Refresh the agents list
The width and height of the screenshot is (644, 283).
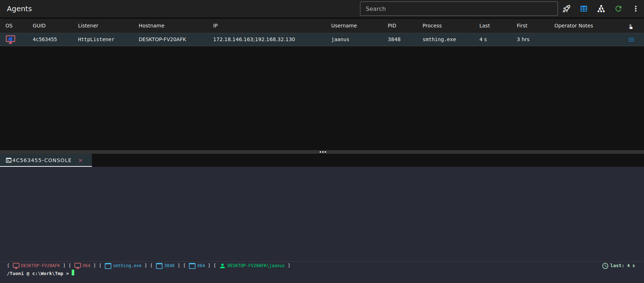(618, 9)
